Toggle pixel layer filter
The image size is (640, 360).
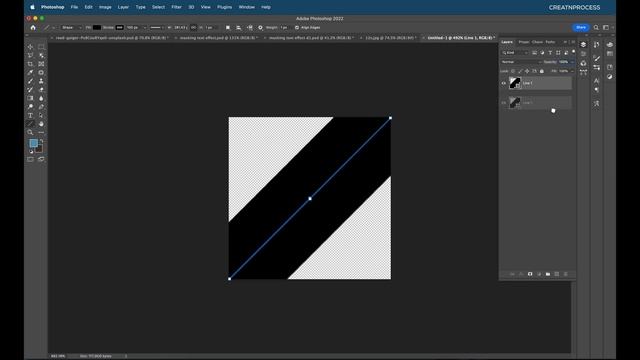point(534,53)
